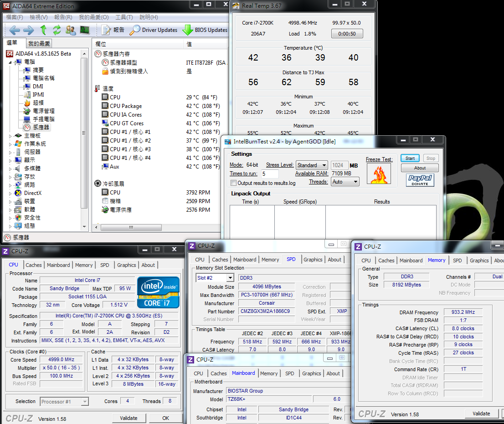The image size is (504, 424).
Task: Expand the 網路 network tree node
Action: click(x=10, y=185)
